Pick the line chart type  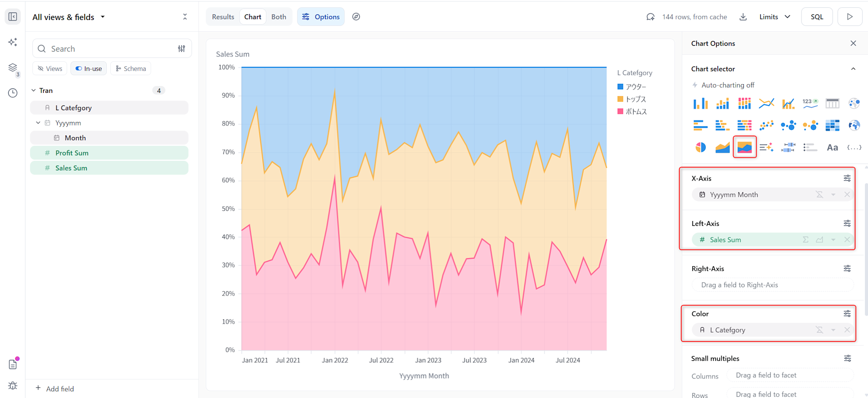click(766, 103)
